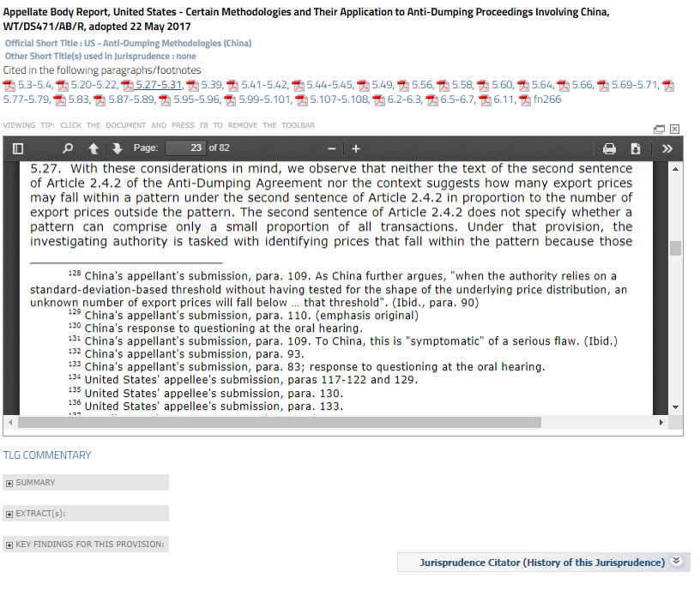Click PDF icon before 5.107-5.108
Viewport: 700px width, 590px height.
301,100
